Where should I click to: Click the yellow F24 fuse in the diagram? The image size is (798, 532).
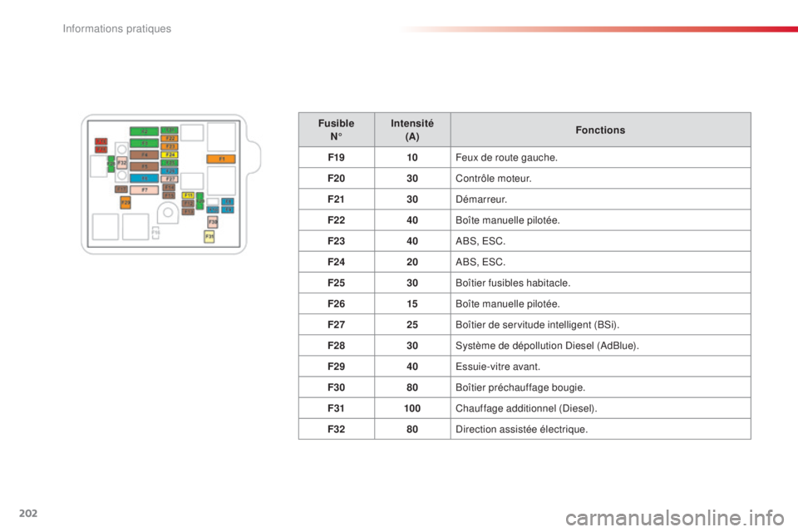pyautogui.click(x=170, y=155)
